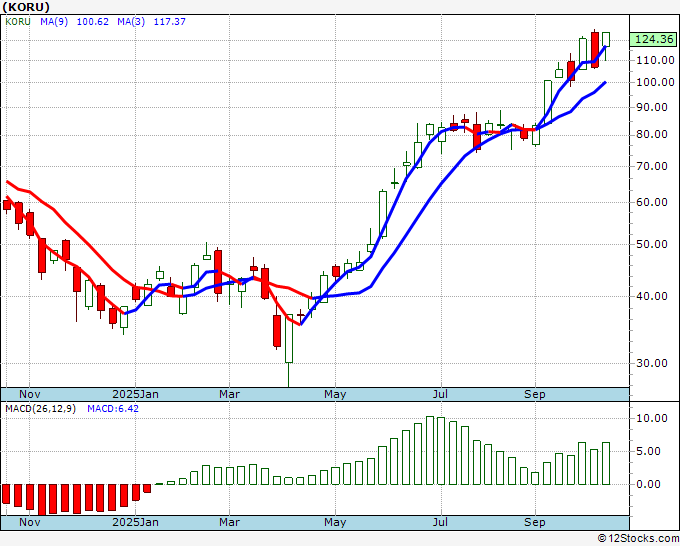Click the last green MACD histogram bar
The width and height of the screenshot is (680, 546).
pos(606,464)
